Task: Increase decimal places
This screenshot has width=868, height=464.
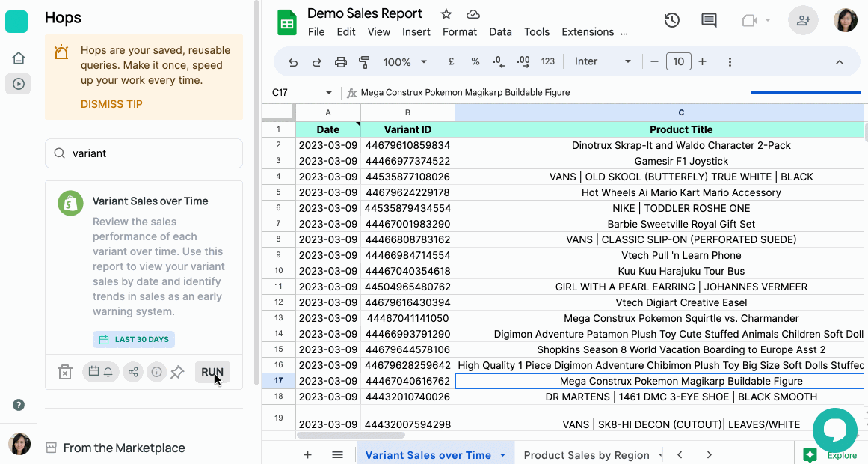Action: pos(523,61)
